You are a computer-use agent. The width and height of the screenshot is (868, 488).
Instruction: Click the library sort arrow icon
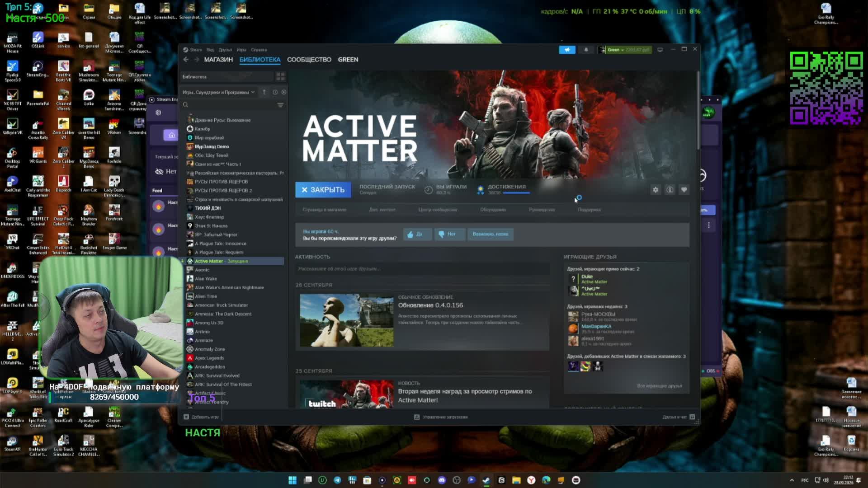(264, 92)
